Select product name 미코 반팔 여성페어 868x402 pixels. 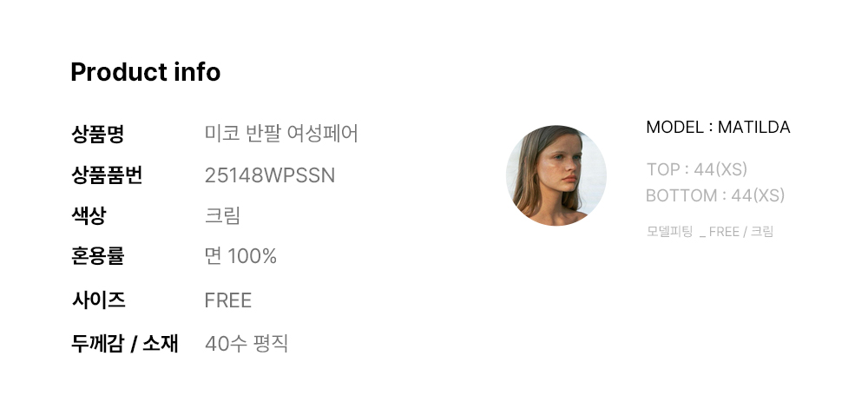click(x=281, y=134)
